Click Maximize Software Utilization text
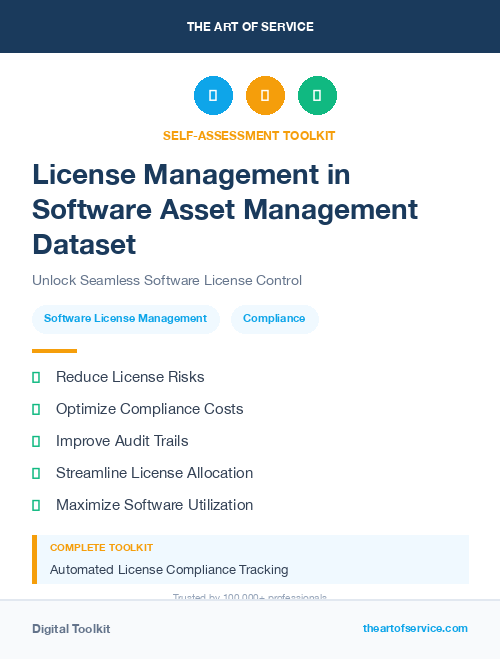This screenshot has height=659, width=500. [x=155, y=505]
